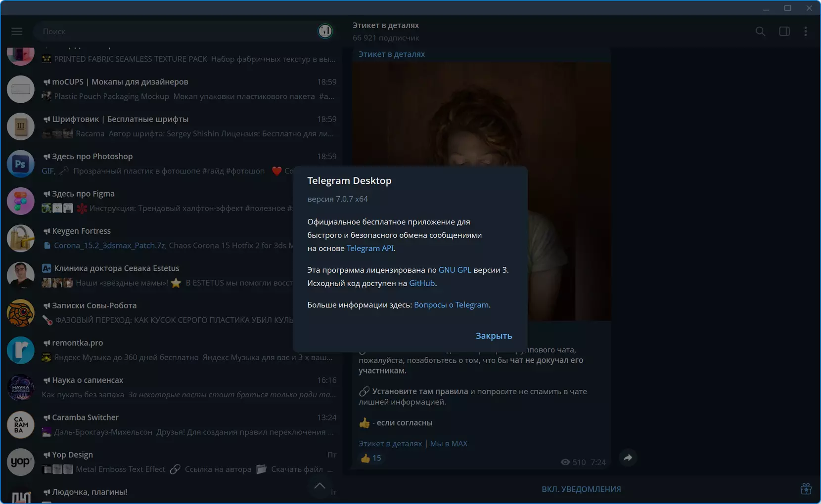Select the remontka.pro chat
This screenshot has height=504, width=821.
(x=172, y=350)
